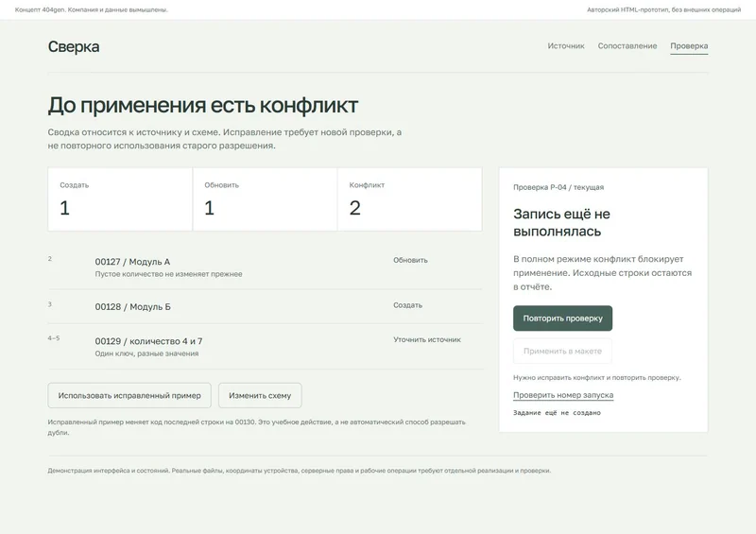756x534 pixels.
Task: Click the Уточнить источник status label
Action: 427,339
